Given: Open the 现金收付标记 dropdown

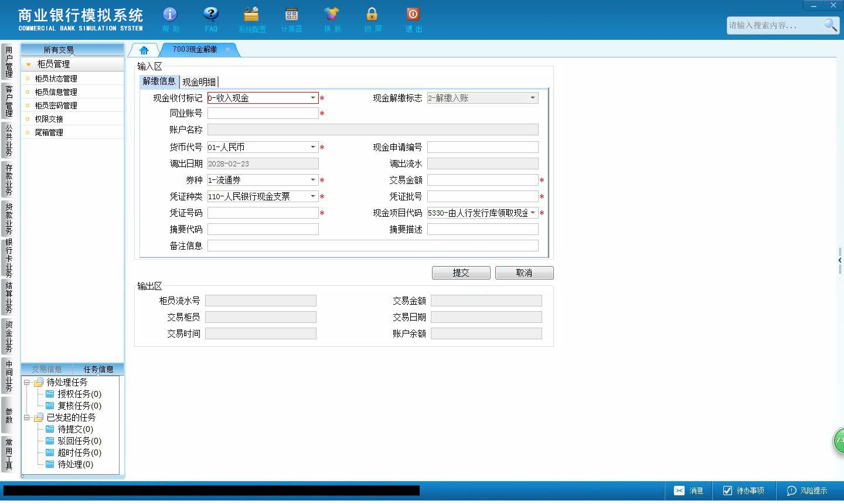Looking at the screenshot, I should pos(313,98).
